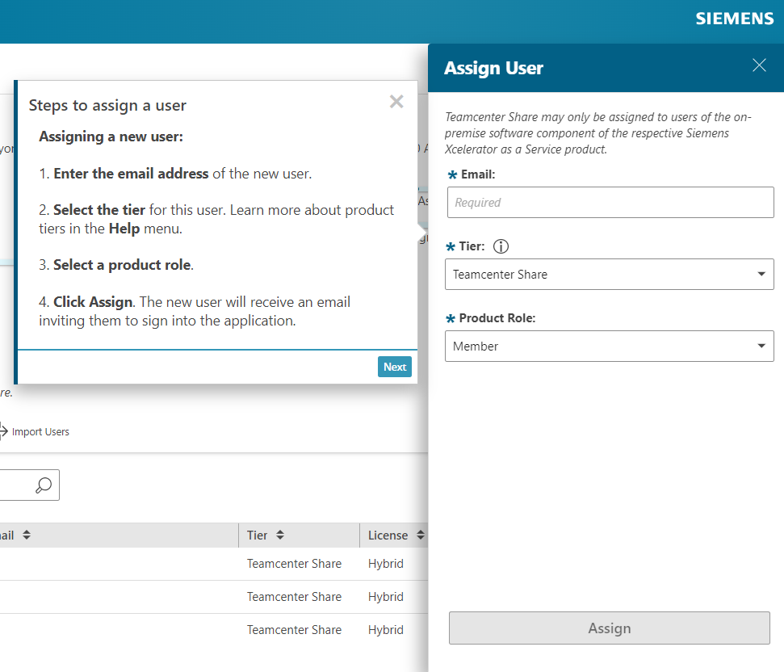Open the Tier dropdown showing Teamcenter Share
Screen dimensions: 784x672
pos(610,274)
